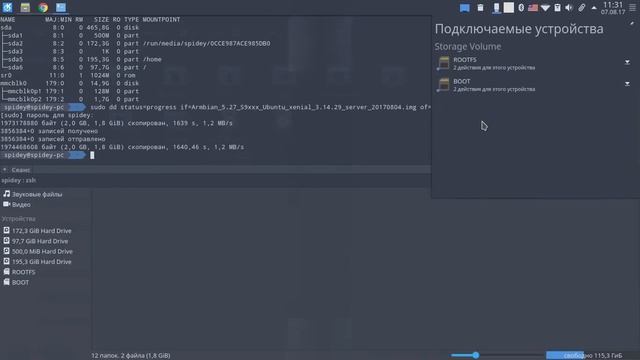Image resolution: width=640 pixels, height=360 pixels.
Task: Click the white square tray icon
Action: (509, 7)
